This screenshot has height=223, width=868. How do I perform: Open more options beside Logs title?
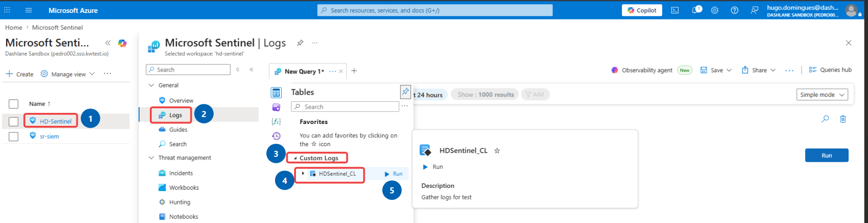coord(314,43)
